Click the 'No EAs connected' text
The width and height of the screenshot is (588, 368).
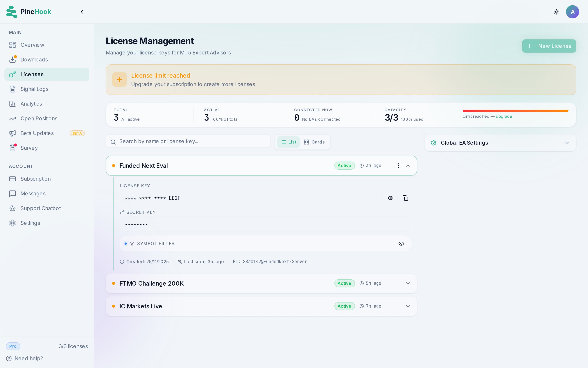[321, 119]
